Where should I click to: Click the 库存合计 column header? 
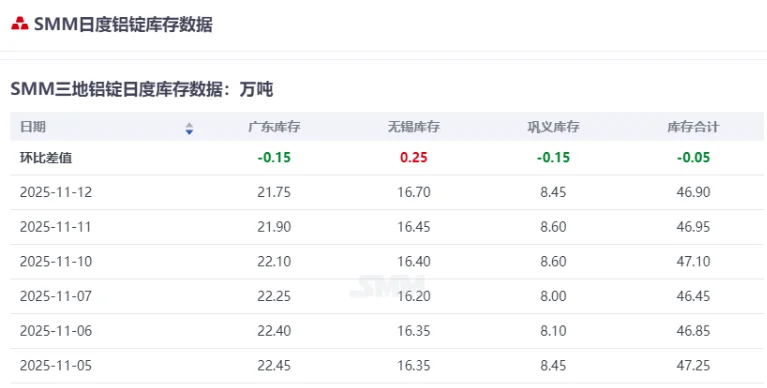click(x=693, y=127)
